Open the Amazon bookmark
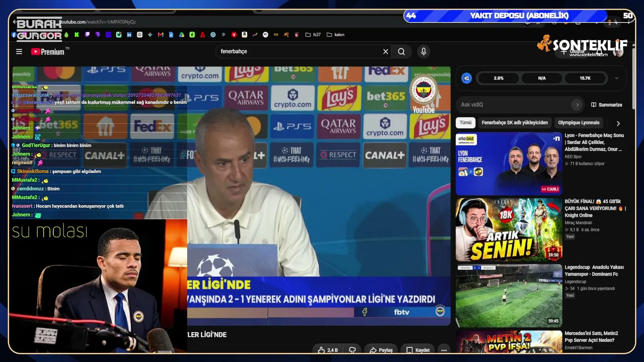Image resolution: width=644 pixels, height=362 pixels. pyautogui.click(x=244, y=35)
